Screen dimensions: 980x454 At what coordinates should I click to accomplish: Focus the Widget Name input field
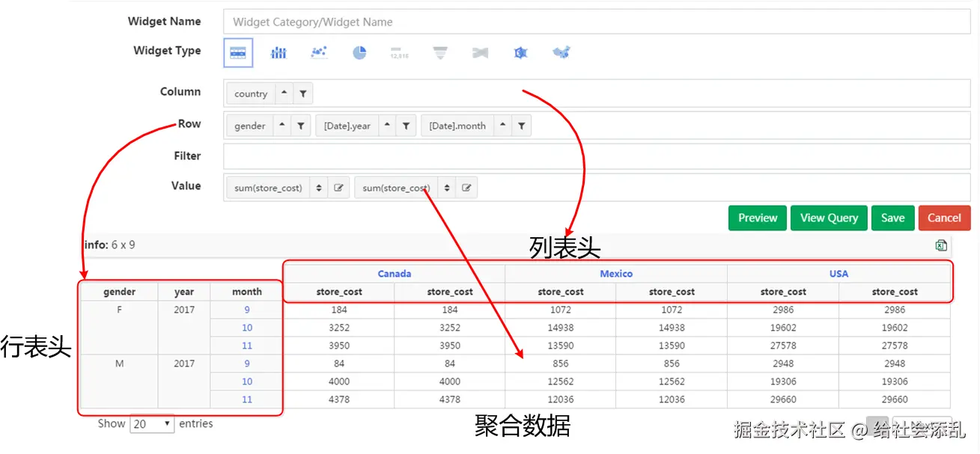pyautogui.click(x=597, y=22)
